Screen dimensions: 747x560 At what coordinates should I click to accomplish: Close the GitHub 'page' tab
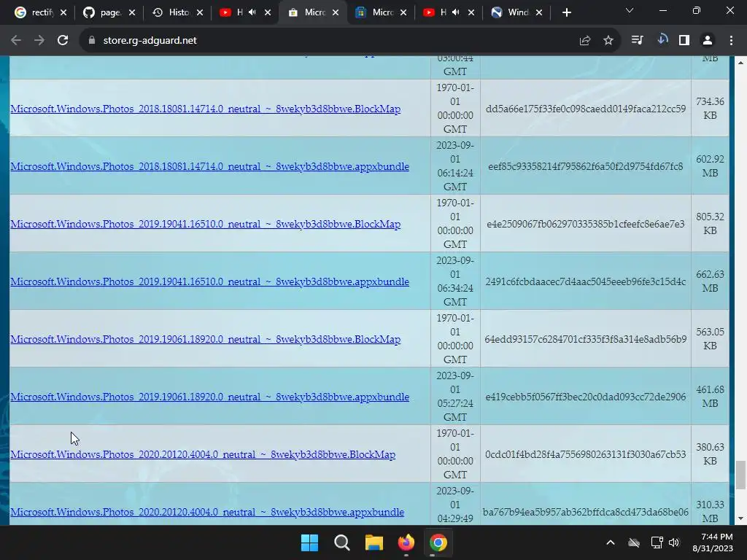coord(132,12)
